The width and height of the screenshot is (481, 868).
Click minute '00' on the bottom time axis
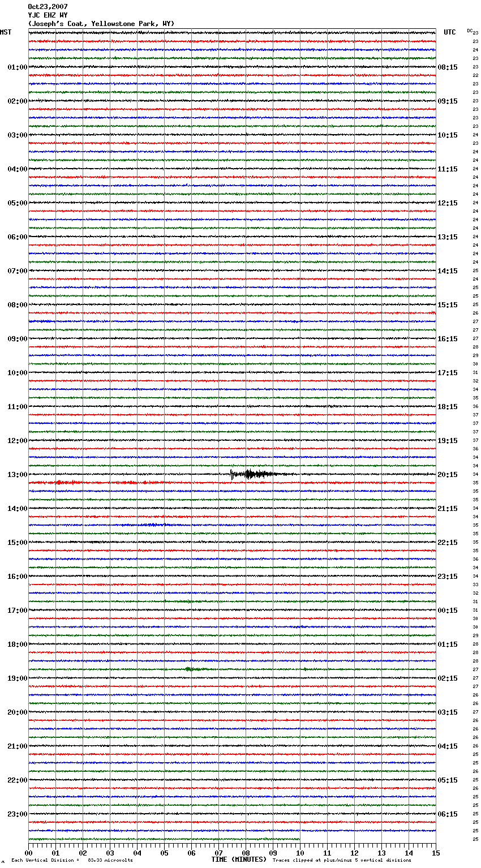(28, 853)
